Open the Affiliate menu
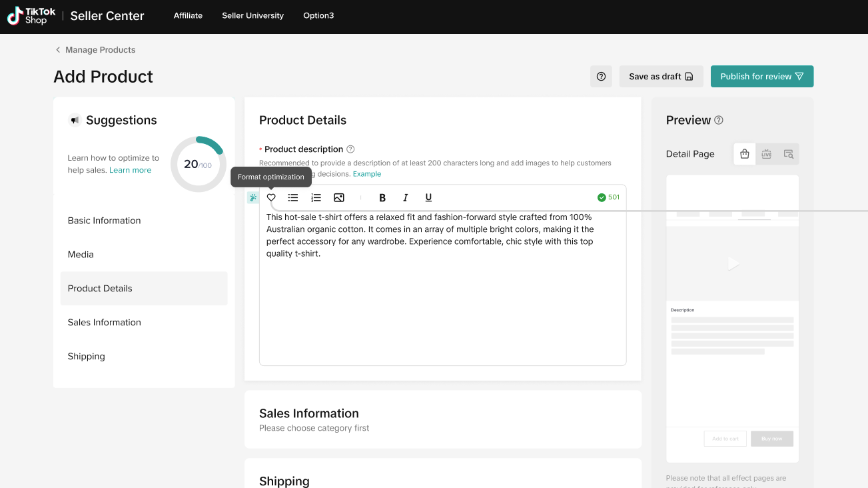 (188, 15)
